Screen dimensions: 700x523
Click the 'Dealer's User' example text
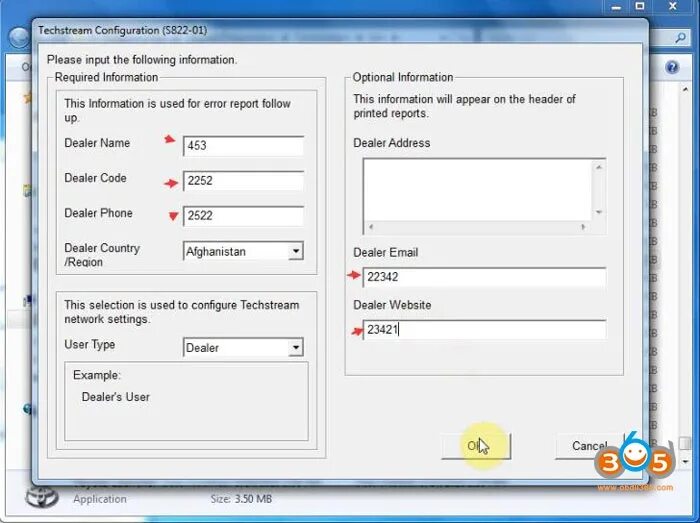pyautogui.click(x=116, y=397)
